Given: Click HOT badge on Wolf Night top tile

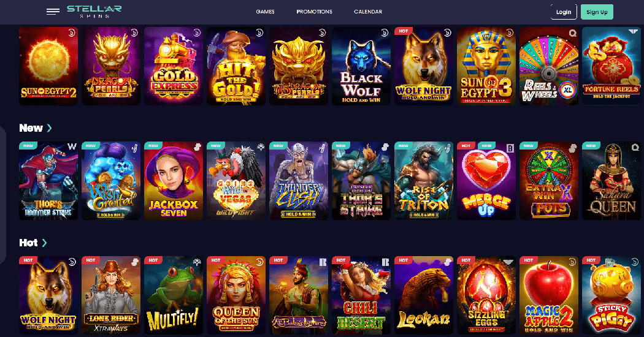Looking at the screenshot, I should pyautogui.click(x=404, y=31).
